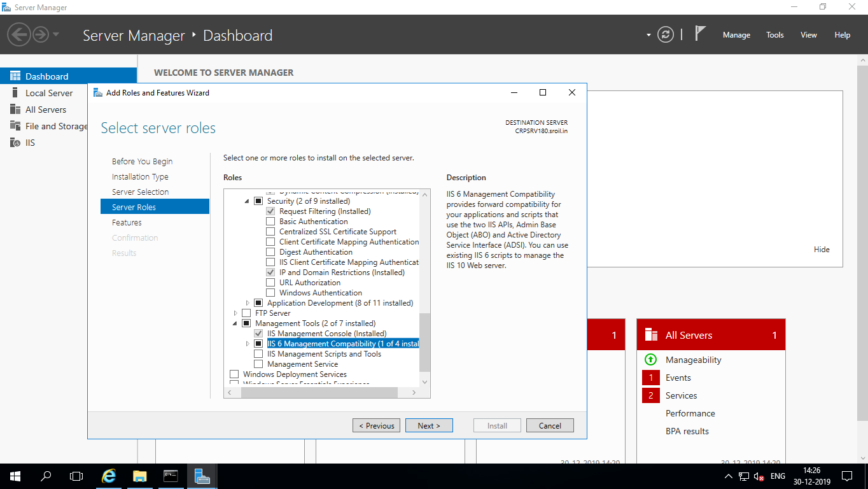This screenshot has height=489, width=868.
Task: Open the Help menu
Action: point(842,35)
